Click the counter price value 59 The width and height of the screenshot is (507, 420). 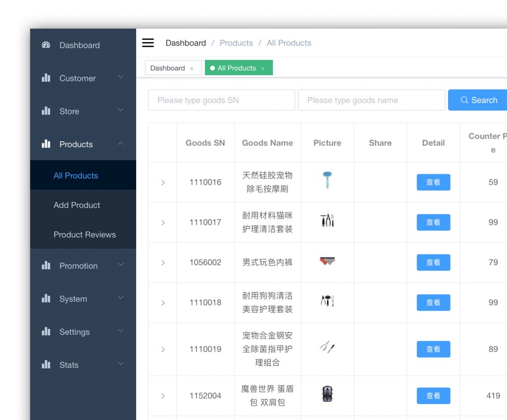[x=493, y=182]
